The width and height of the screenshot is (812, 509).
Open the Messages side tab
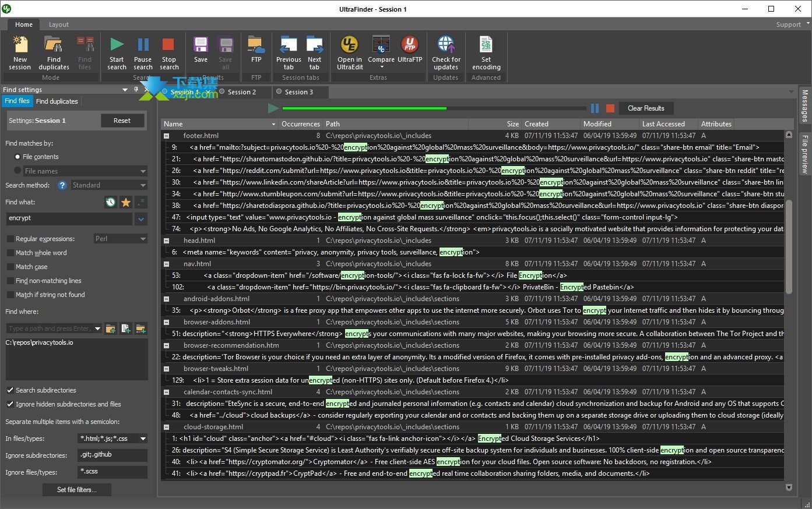[x=804, y=106]
